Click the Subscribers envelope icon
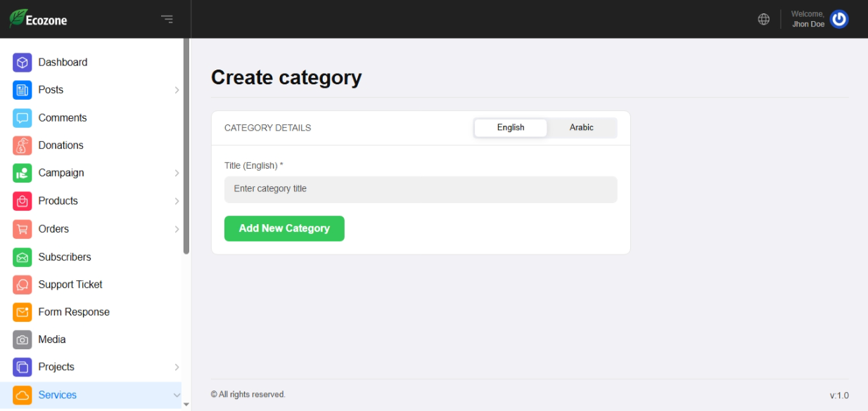The width and height of the screenshot is (868, 411). [x=23, y=257]
